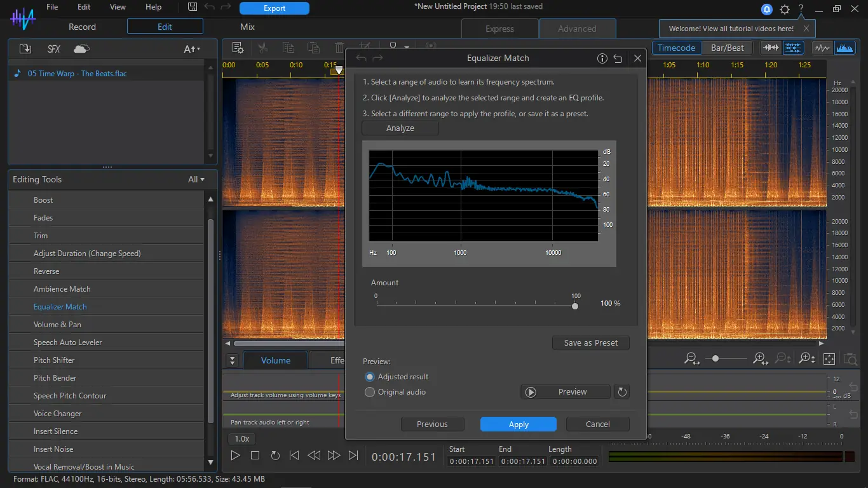Click the Analyze button
The width and height of the screenshot is (868, 488).
(x=400, y=128)
